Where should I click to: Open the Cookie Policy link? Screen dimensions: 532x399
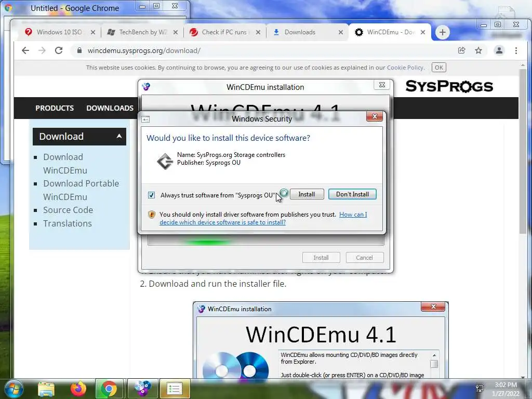pyautogui.click(x=405, y=68)
